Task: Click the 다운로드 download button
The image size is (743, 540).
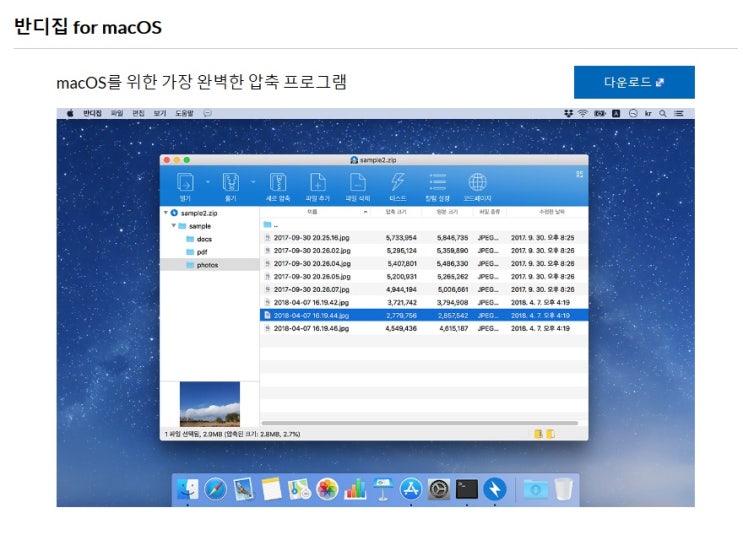Action: [x=634, y=82]
